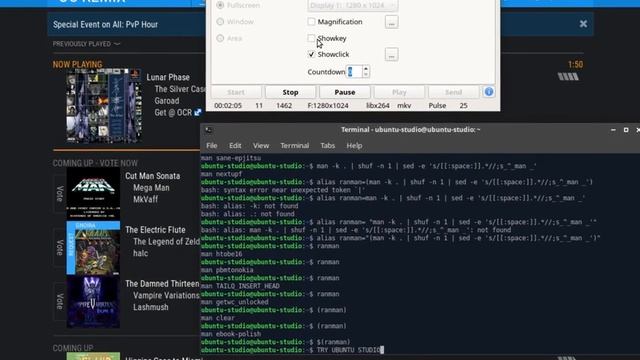The image size is (640, 360).
Task: Open the Tabs menu in Terminal
Action: (327, 146)
